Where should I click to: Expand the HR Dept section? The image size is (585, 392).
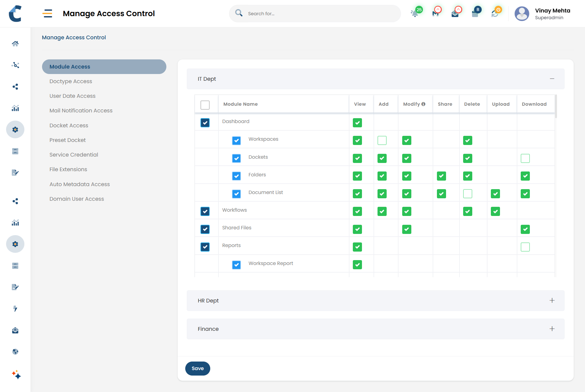pos(552,301)
